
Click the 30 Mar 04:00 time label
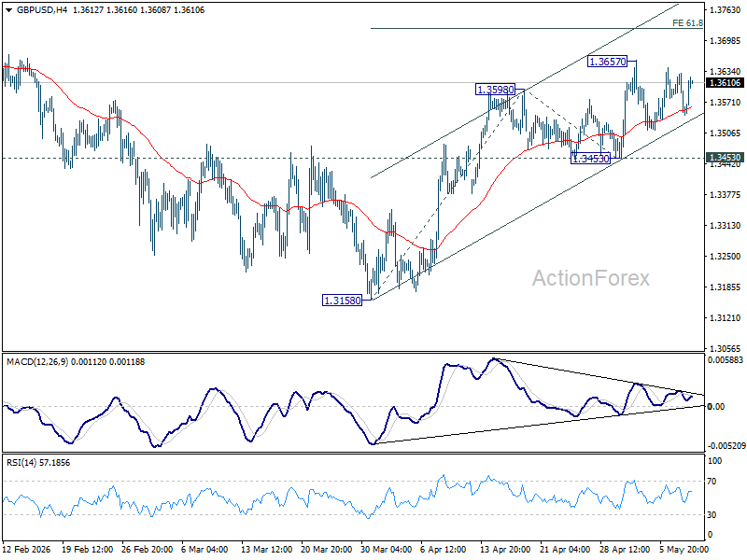tap(387, 550)
